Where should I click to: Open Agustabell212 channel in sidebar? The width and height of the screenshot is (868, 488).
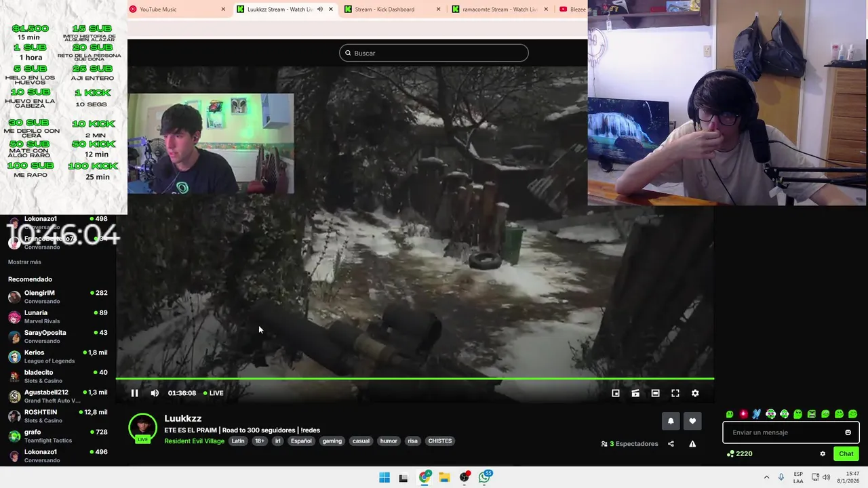click(x=58, y=396)
